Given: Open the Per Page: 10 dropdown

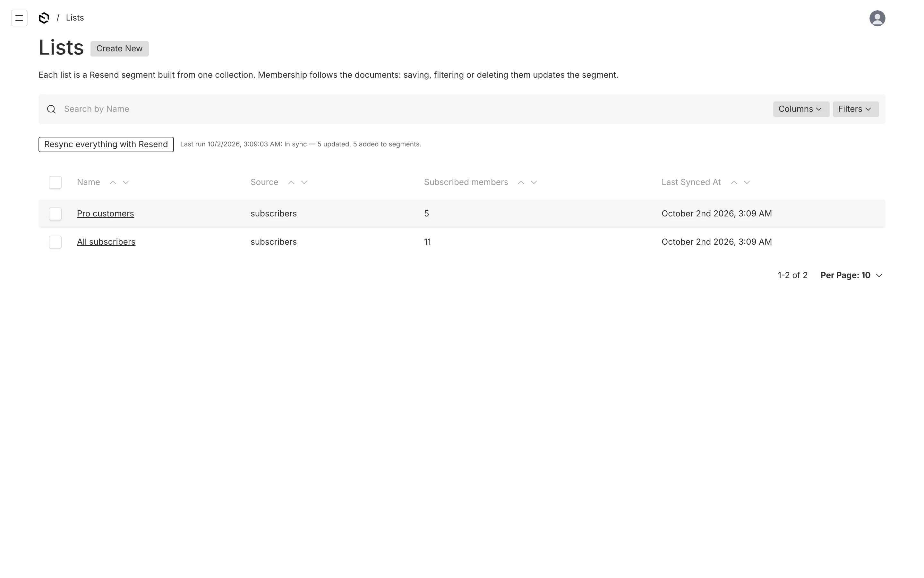Looking at the screenshot, I should click(851, 275).
